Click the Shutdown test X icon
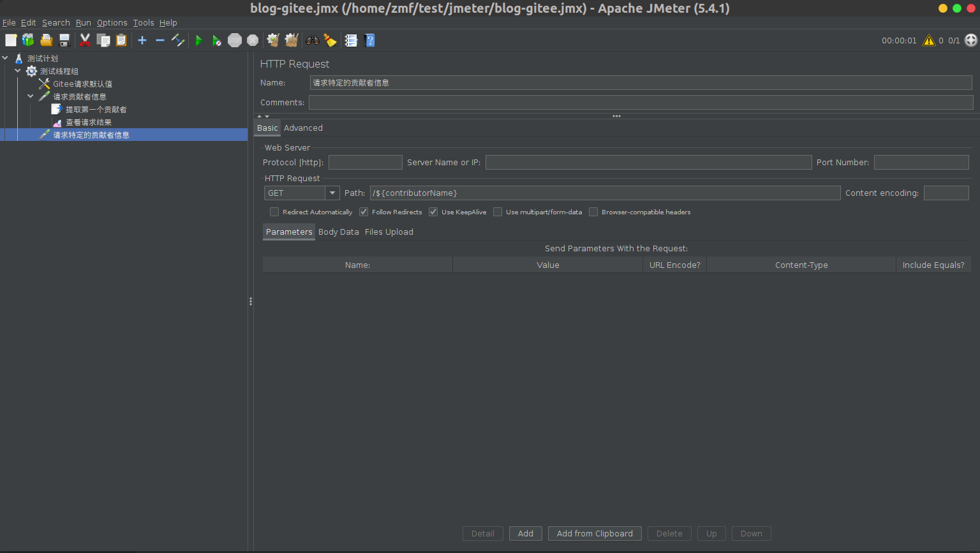980x553 pixels. 253,40
